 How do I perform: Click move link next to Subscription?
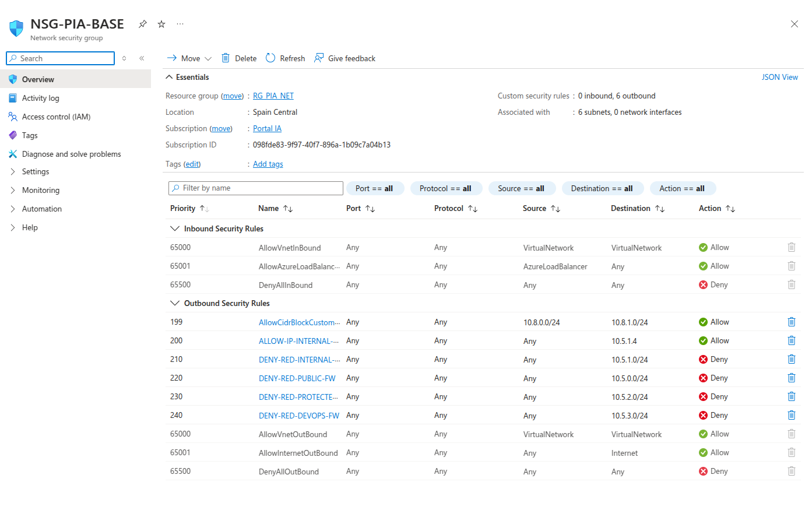(221, 128)
